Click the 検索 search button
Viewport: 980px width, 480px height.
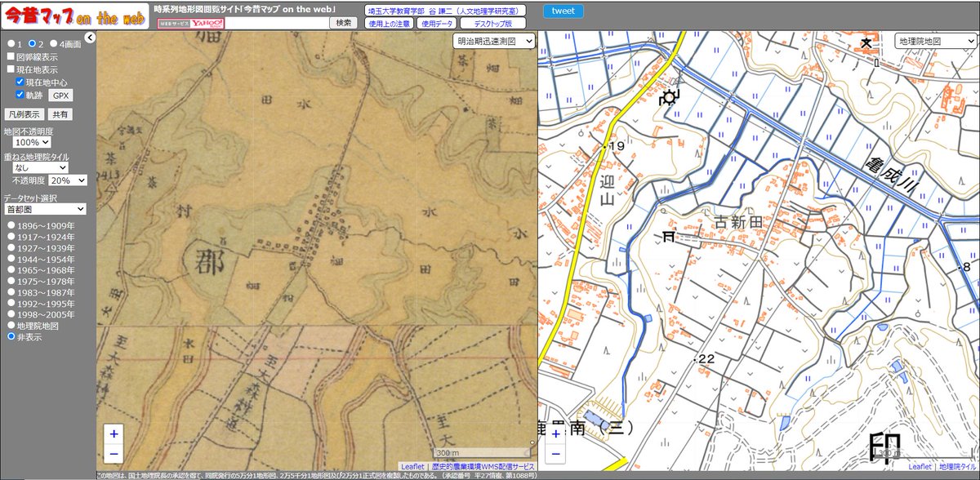point(343,23)
